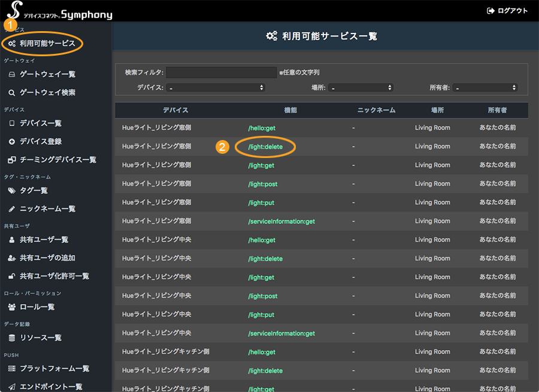Image resolution: width=539 pixels, height=392 pixels.
Task: Open リソース一覧 in the sidebar
Action: 41,338
